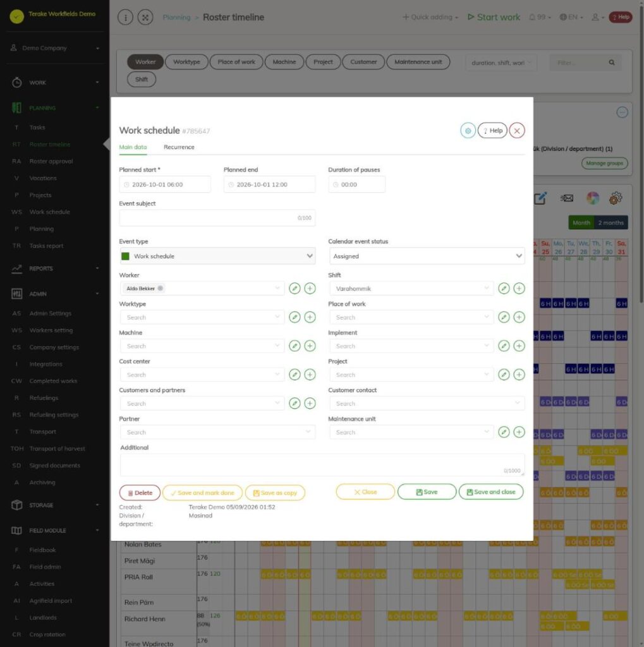Open Roster approval in sidebar
This screenshot has height=647, width=644.
click(51, 161)
